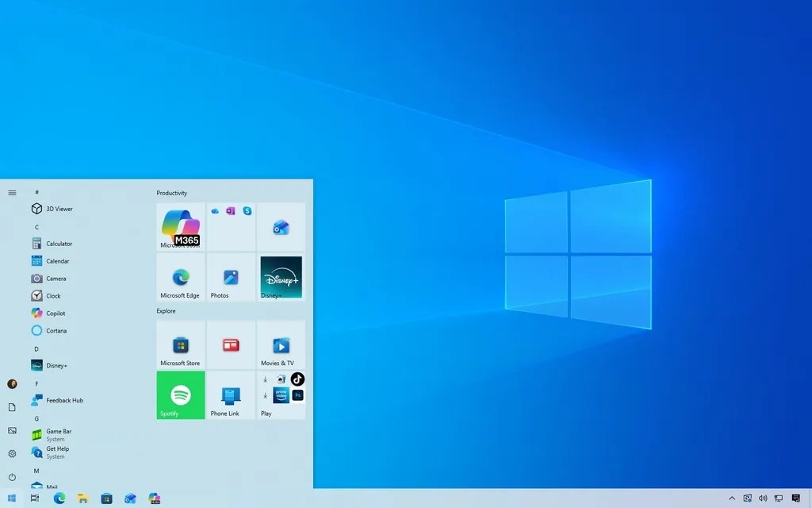This screenshot has height=508, width=812.
Task: Click the Microsoft Edge tile
Action: pos(181,277)
